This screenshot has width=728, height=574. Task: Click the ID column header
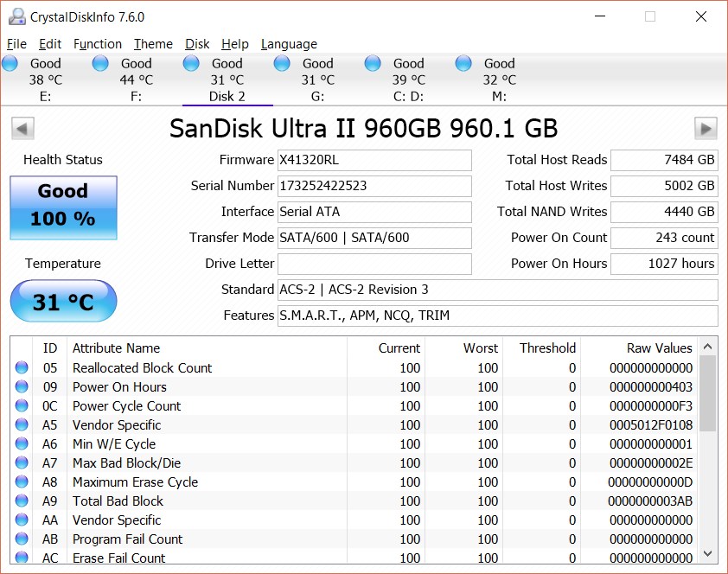[49, 348]
